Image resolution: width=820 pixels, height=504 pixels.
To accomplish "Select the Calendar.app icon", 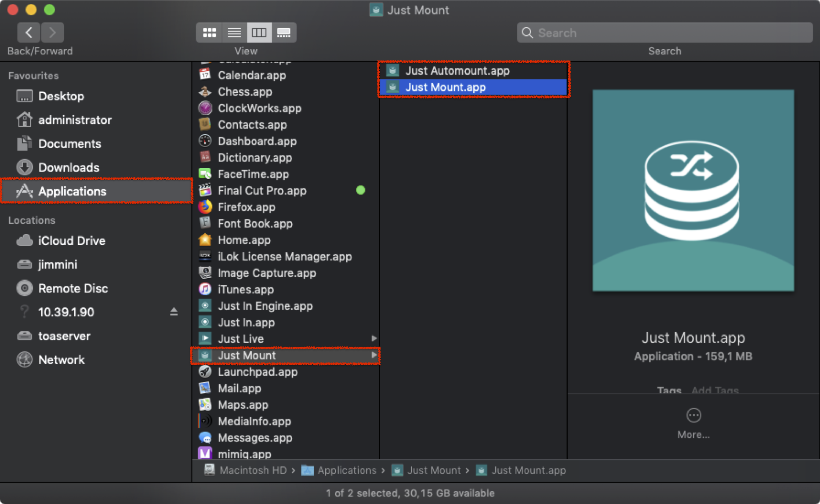I will 205,75.
